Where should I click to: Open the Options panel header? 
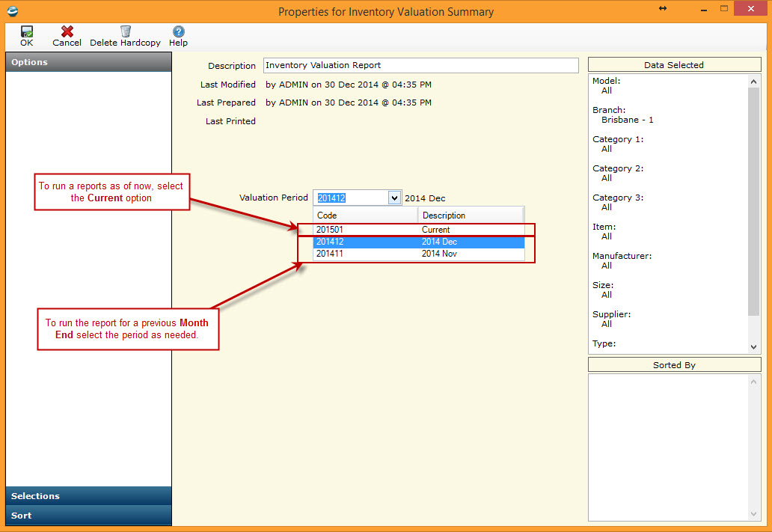tap(88, 62)
